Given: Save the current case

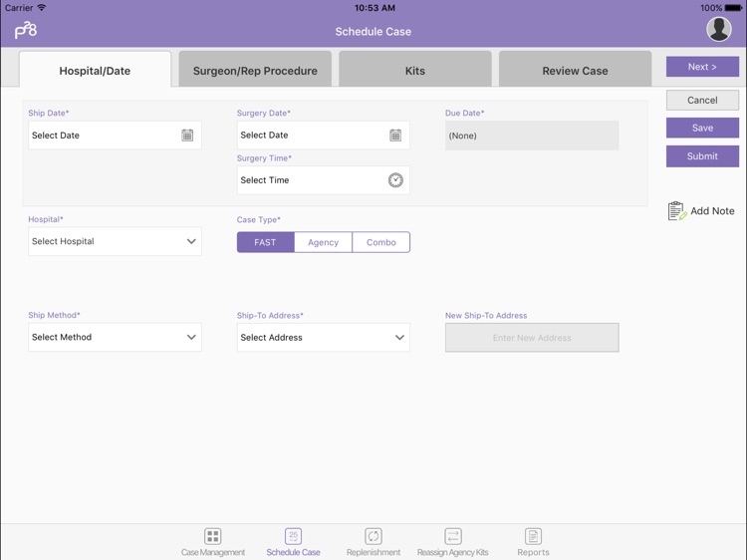Looking at the screenshot, I should pos(702,128).
